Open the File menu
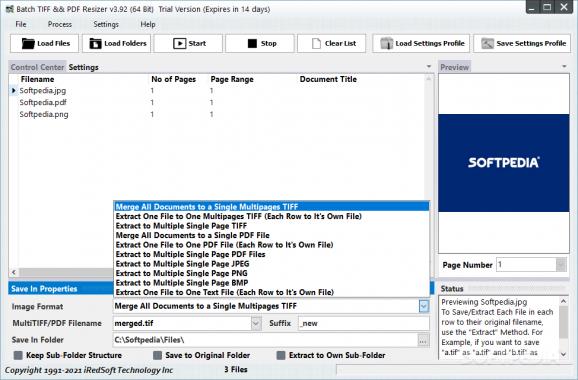 (21, 24)
